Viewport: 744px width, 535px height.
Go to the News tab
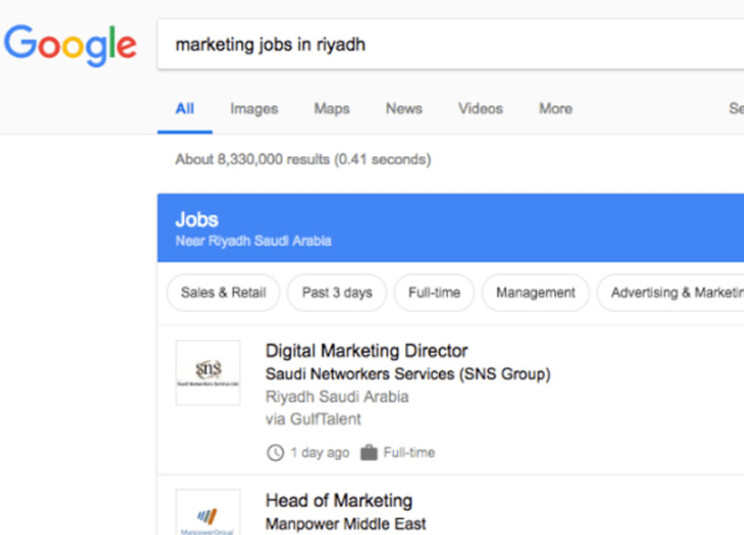tap(404, 109)
